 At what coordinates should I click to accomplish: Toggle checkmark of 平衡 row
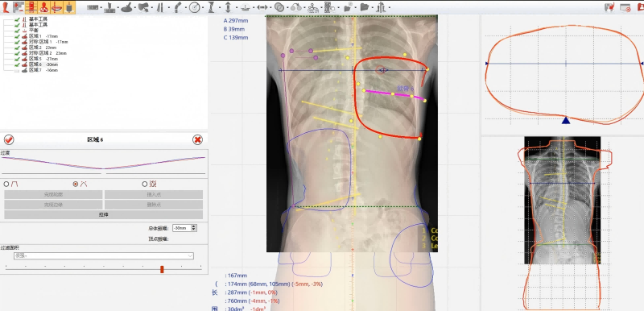point(17,31)
